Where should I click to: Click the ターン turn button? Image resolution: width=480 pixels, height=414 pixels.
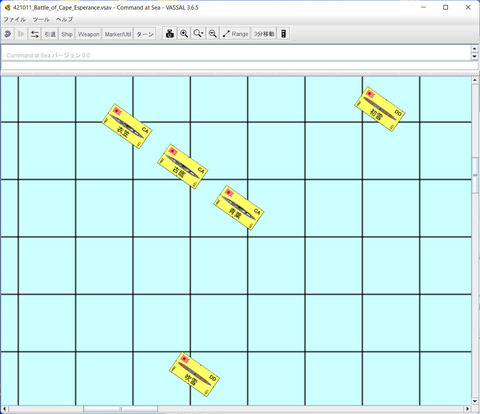pos(145,34)
